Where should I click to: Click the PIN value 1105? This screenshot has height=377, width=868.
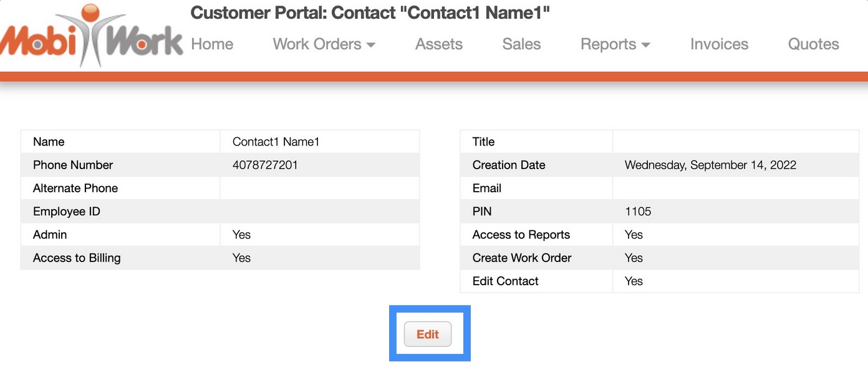[x=638, y=212]
